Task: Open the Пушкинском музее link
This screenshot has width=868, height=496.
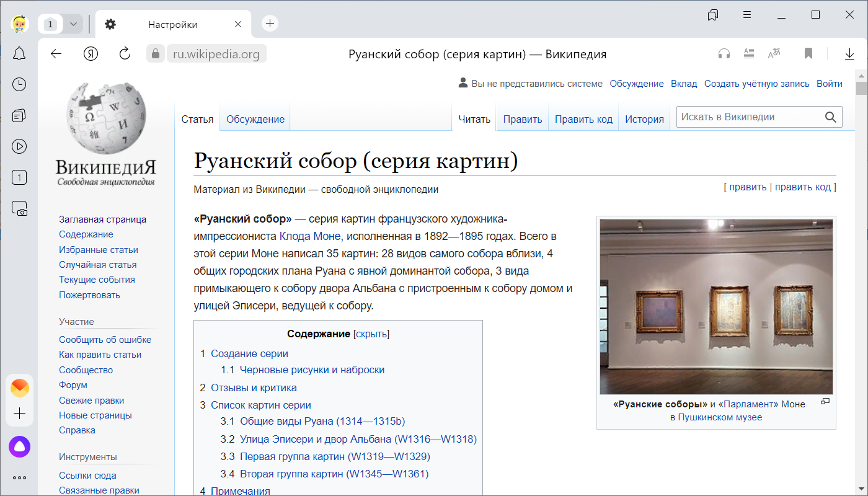Action: (x=720, y=417)
